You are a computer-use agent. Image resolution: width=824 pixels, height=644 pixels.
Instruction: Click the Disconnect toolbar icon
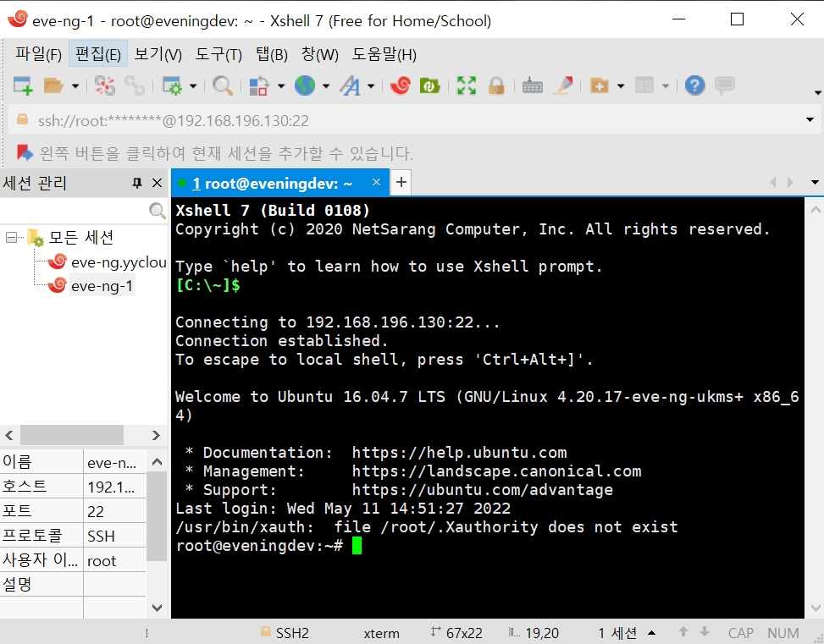pyautogui.click(x=104, y=85)
